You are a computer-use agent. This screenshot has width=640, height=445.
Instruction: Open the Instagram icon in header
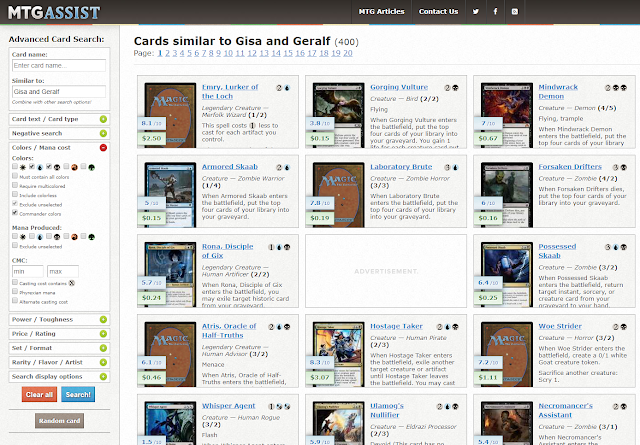(x=515, y=11)
